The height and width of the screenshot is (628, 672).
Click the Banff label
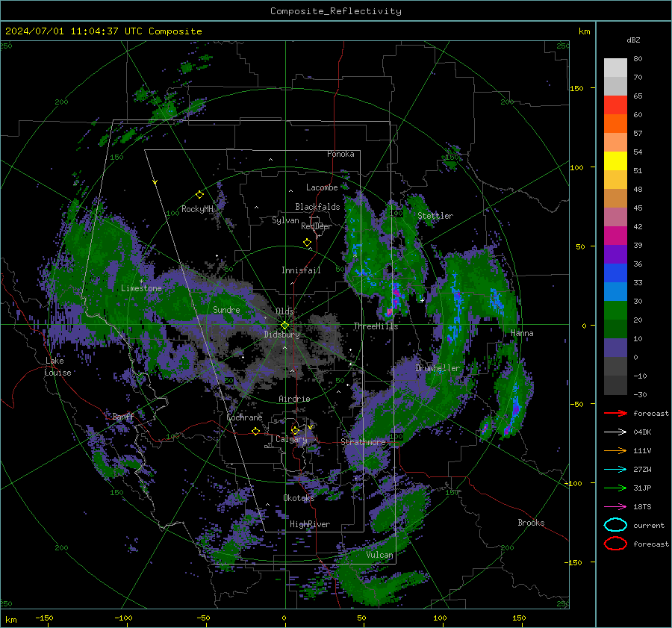[x=123, y=416]
